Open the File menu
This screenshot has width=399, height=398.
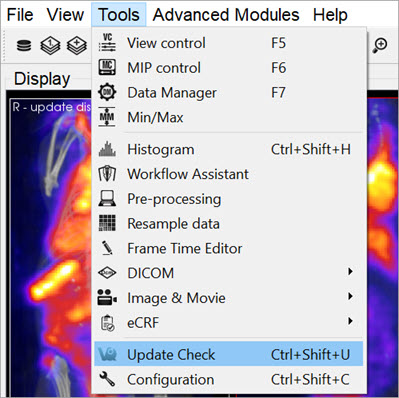tap(20, 15)
